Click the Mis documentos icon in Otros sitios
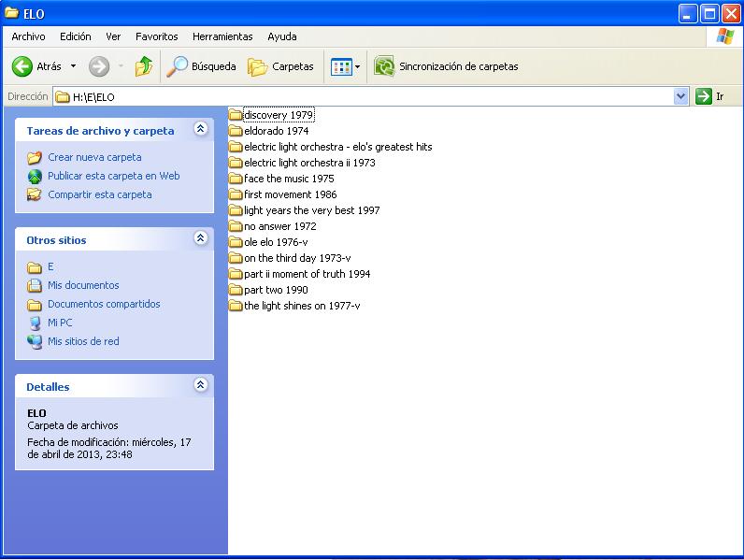Screen dimensions: 744x560 pyautogui.click(x=35, y=286)
